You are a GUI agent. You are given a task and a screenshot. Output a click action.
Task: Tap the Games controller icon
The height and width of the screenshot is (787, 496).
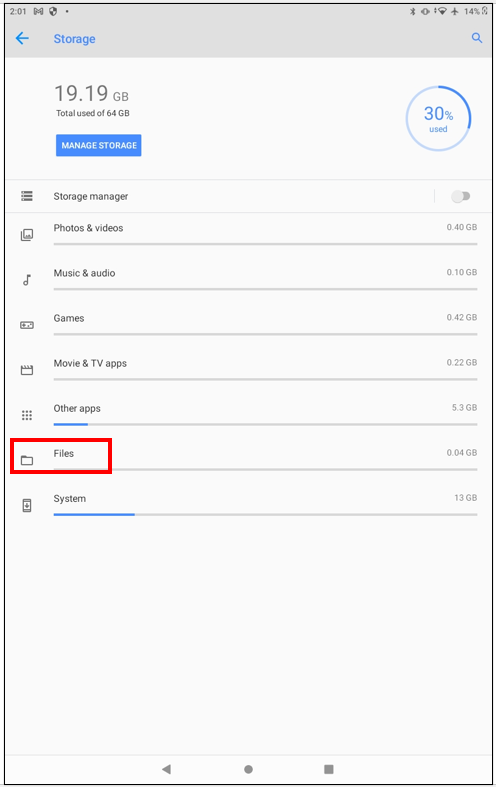click(x=27, y=325)
